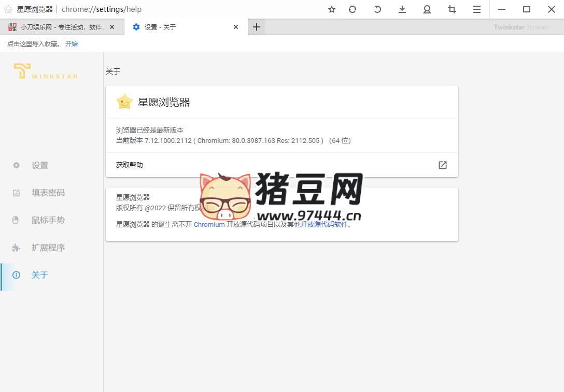
Task: Select the screenshot crop tool icon
Action: (x=452, y=9)
